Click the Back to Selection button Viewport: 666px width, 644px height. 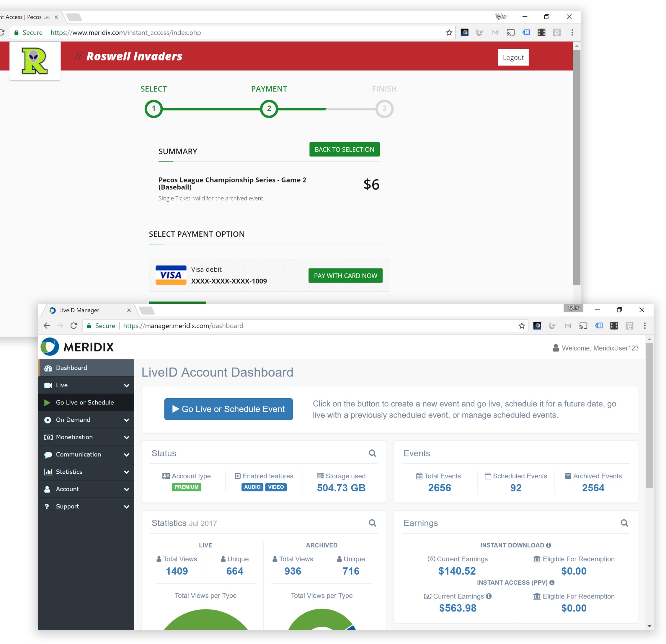coord(344,149)
